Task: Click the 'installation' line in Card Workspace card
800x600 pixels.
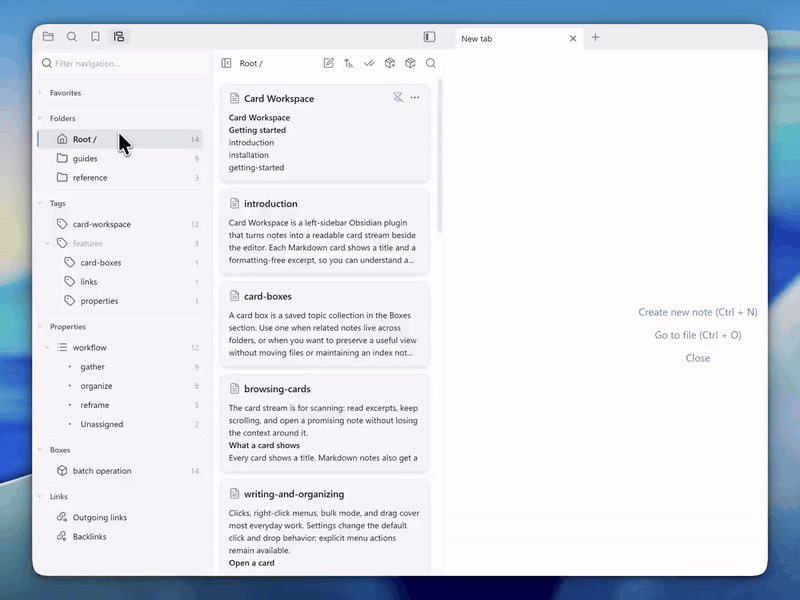Action: 248,155
